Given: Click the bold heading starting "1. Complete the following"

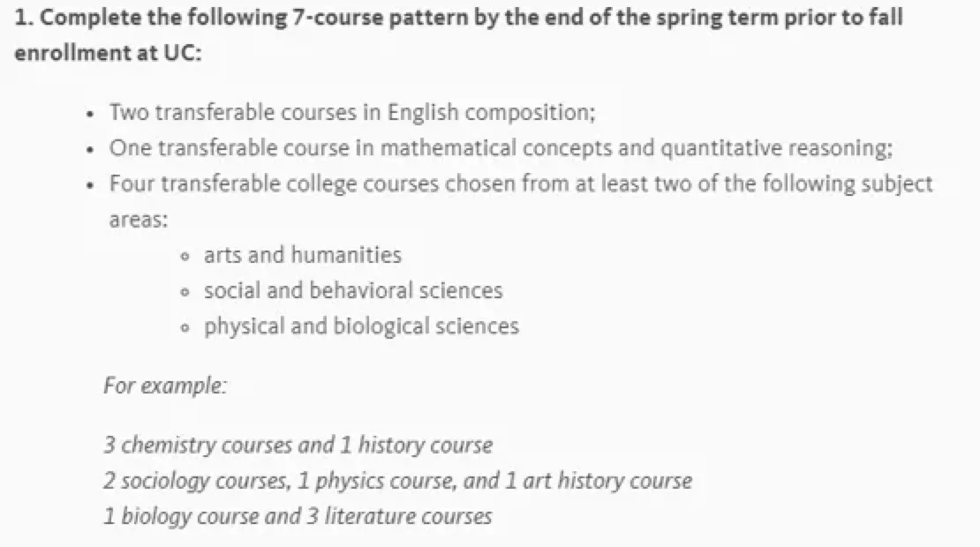Looking at the screenshot, I should 459,19.
